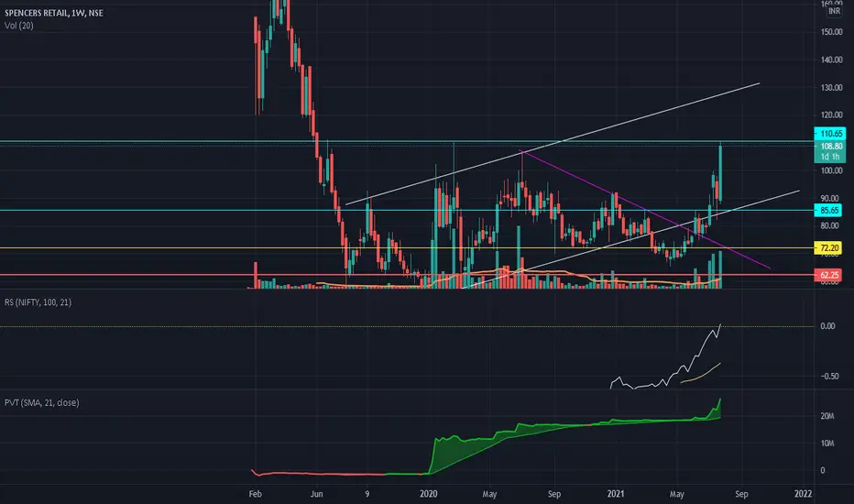Click the Feb label on time axis

255,494
